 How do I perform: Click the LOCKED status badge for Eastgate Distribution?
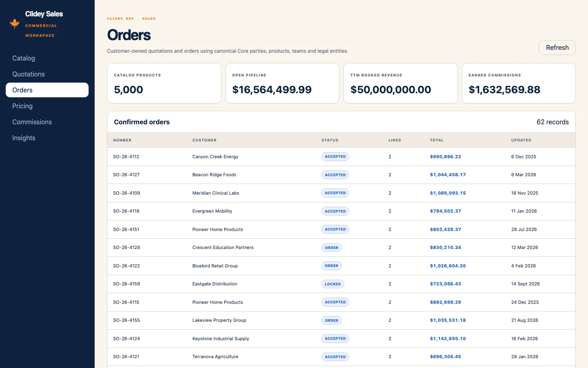click(x=333, y=284)
